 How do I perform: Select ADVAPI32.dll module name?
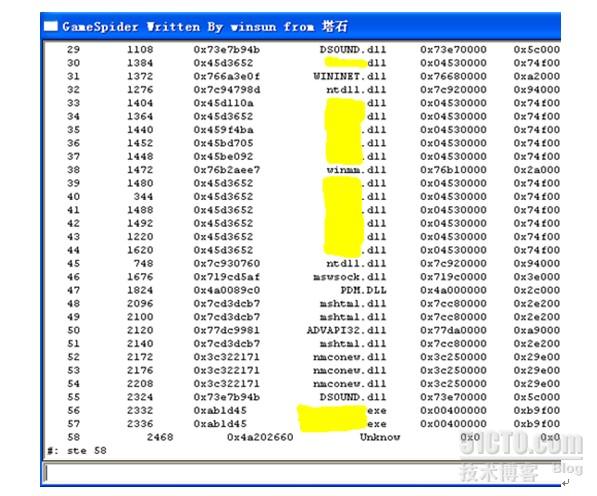(346, 330)
